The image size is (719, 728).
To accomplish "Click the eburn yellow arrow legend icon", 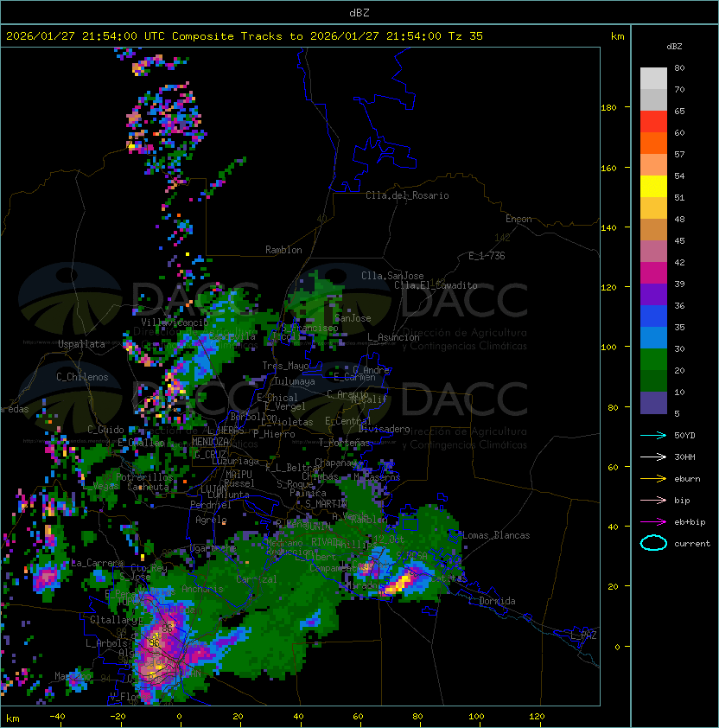I will pos(653,479).
